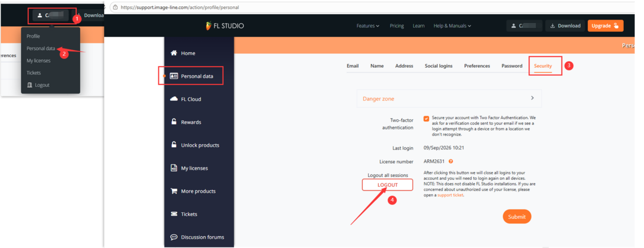
Task: Follow the support ticket link
Action: 450,195
